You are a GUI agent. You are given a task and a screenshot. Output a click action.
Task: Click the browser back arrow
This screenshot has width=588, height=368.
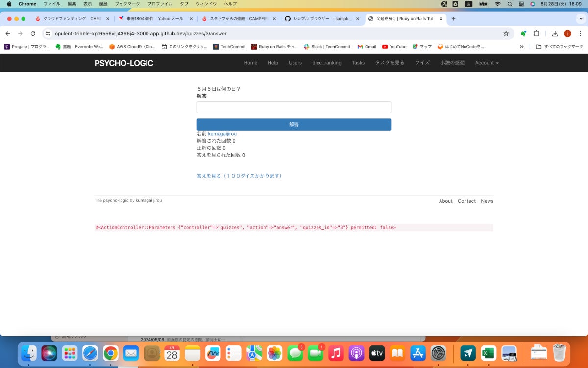coord(7,33)
